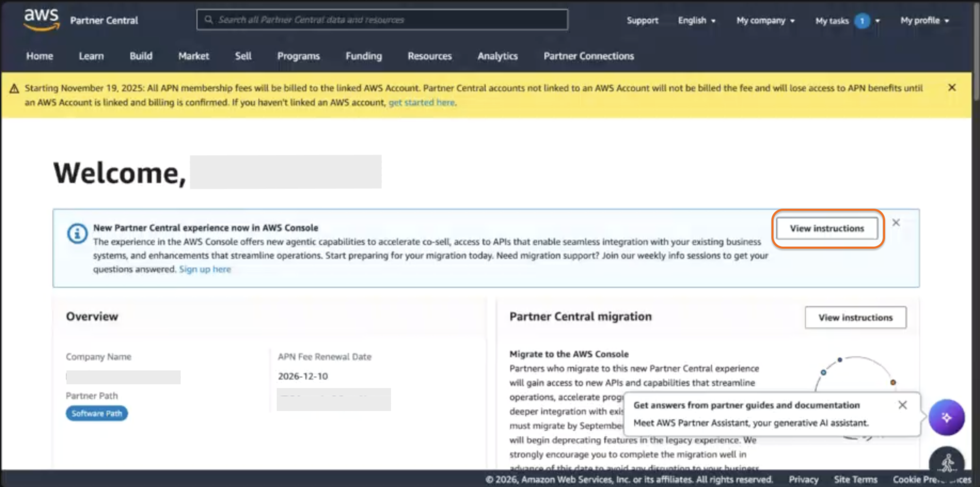Click the warning triangle icon in yellow banner
Image resolution: width=980 pixels, height=487 pixels.
tap(14, 88)
